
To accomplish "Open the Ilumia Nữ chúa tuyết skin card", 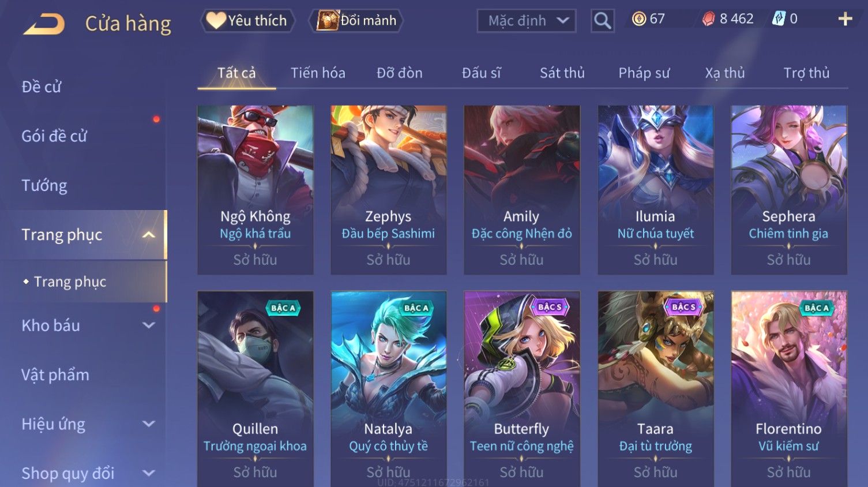I will coord(655,190).
